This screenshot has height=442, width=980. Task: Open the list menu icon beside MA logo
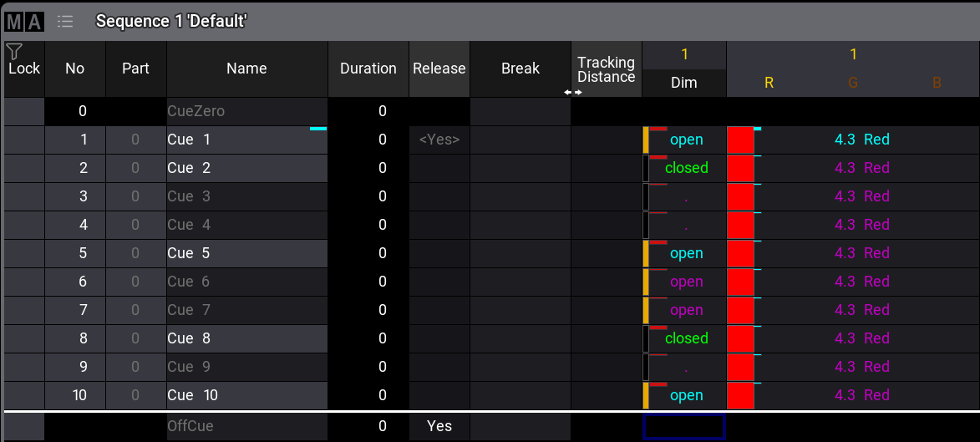pos(65,21)
